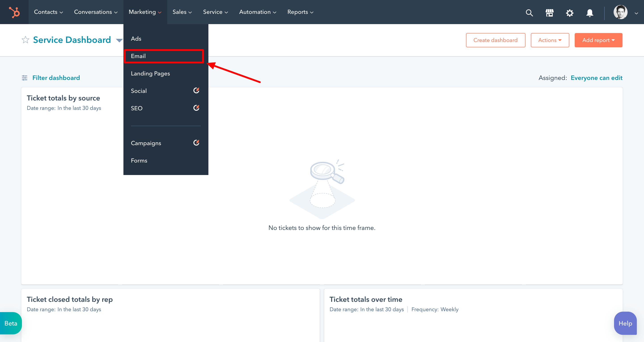Open the Actions dropdown button
Screen dimensions: 644x342
coord(550,40)
